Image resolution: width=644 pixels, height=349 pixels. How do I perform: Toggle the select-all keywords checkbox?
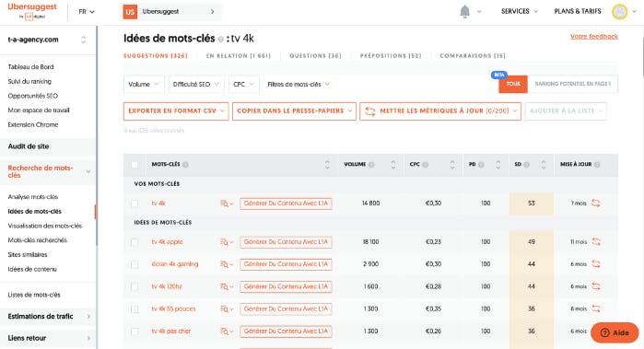point(135,165)
